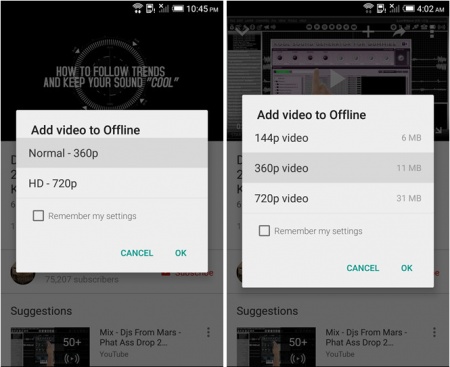This screenshot has width=450, height=367.
Task: Choose HD - 720p option in left dialog
Action: [x=112, y=183]
